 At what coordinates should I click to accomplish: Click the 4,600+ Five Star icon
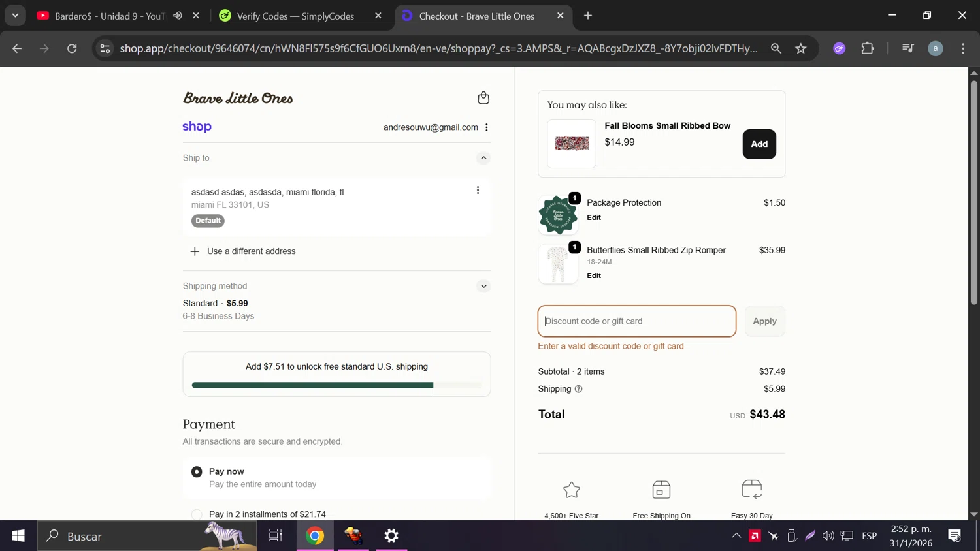point(572,490)
